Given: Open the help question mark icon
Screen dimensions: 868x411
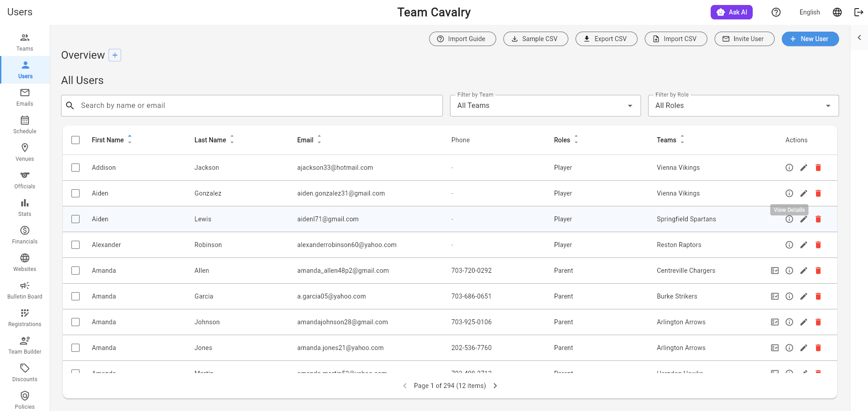Looking at the screenshot, I should 776,12.
